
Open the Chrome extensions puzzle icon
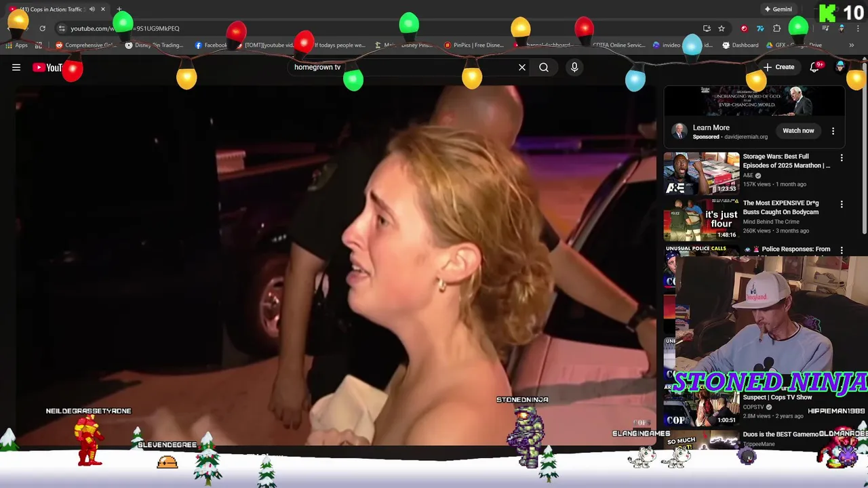[777, 28]
